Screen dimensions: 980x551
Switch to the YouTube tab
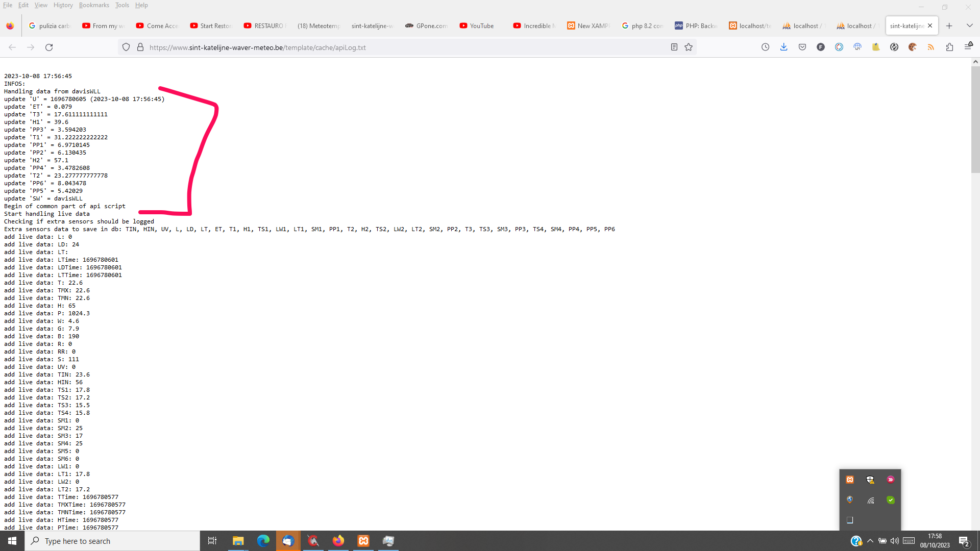pyautogui.click(x=480, y=26)
